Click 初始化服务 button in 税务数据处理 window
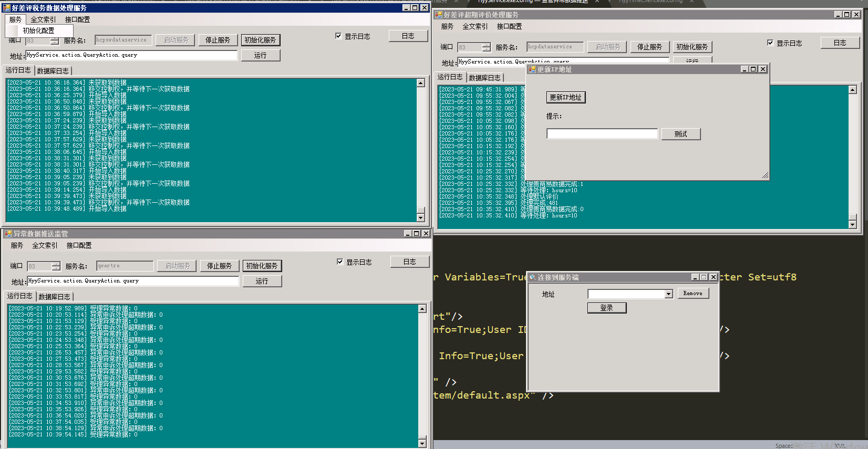 point(260,40)
